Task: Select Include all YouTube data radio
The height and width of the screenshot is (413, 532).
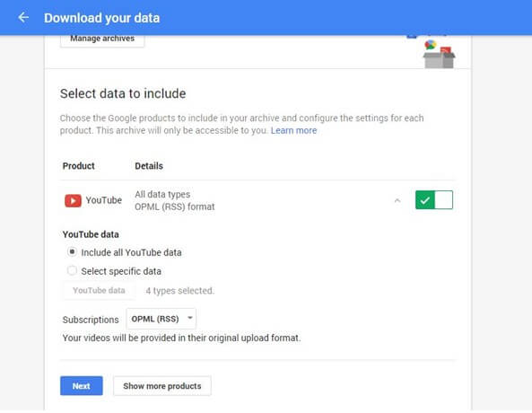Action: click(72, 252)
